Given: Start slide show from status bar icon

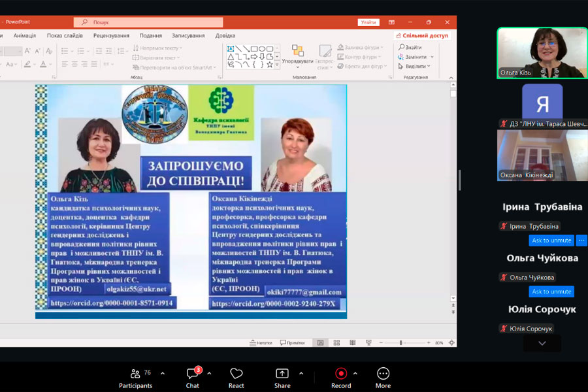Looking at the screenshot, I should (369, 342).
